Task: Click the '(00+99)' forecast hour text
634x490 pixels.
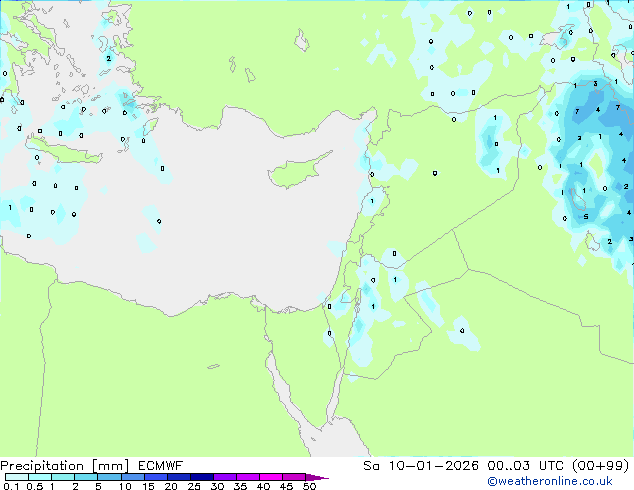Action: [x=600, y=466]
